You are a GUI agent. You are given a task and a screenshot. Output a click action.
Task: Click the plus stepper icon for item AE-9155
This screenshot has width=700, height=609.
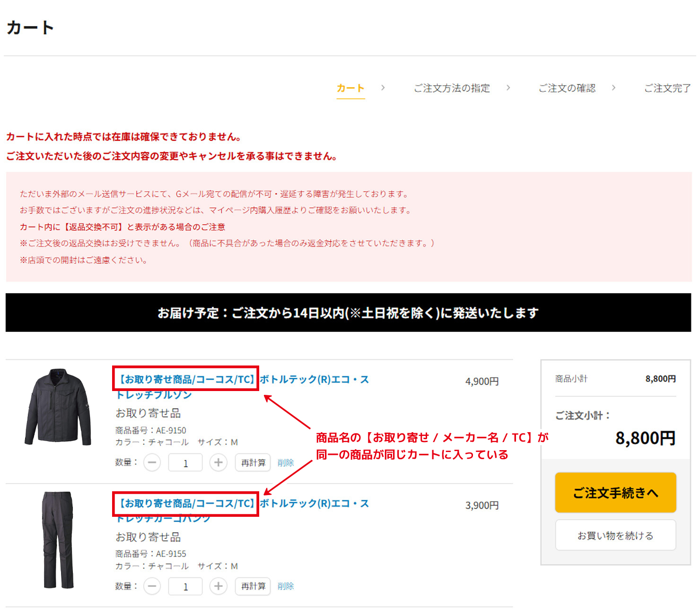pos(219,586)
